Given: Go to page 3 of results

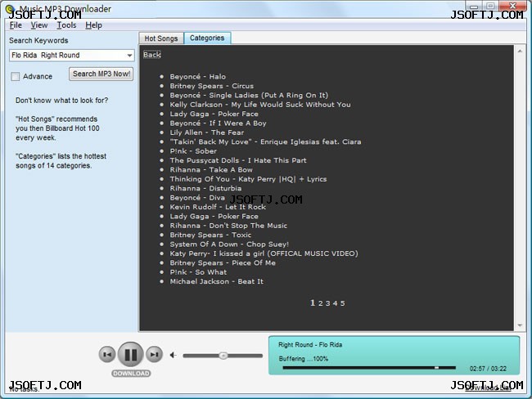Looking at the screenshot, I should (327, 303).
